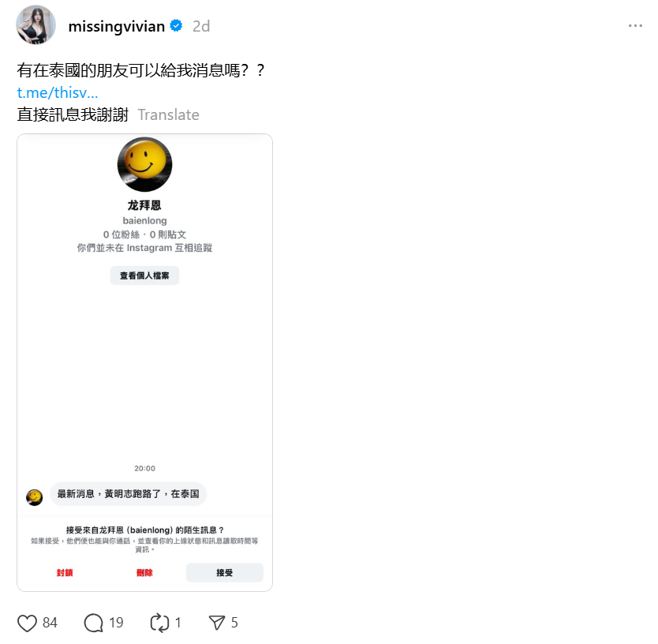Click the small smiley avatar beside the message
The height and width of the screenshot is (644, 658).
tap(35, 497)
